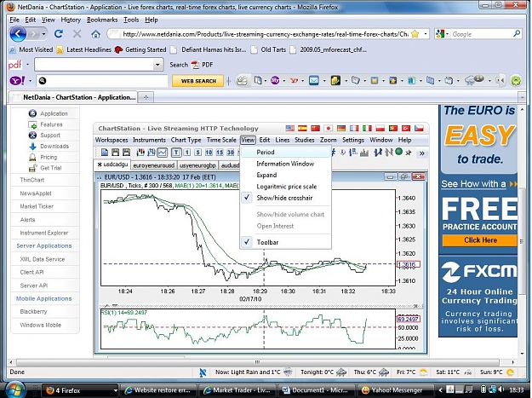Click the Yahoo! logo in toolbar

[x=17, y=81]
